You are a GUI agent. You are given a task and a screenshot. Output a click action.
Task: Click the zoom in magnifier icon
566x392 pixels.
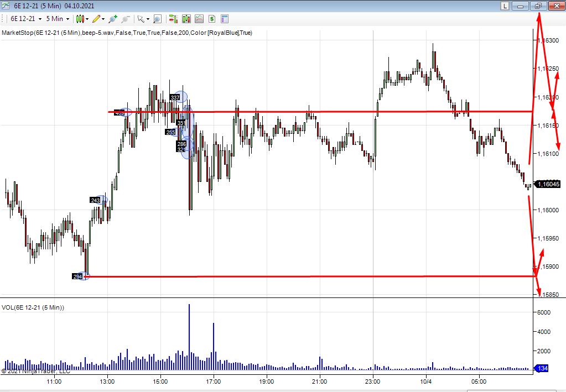tap(113, 19)
